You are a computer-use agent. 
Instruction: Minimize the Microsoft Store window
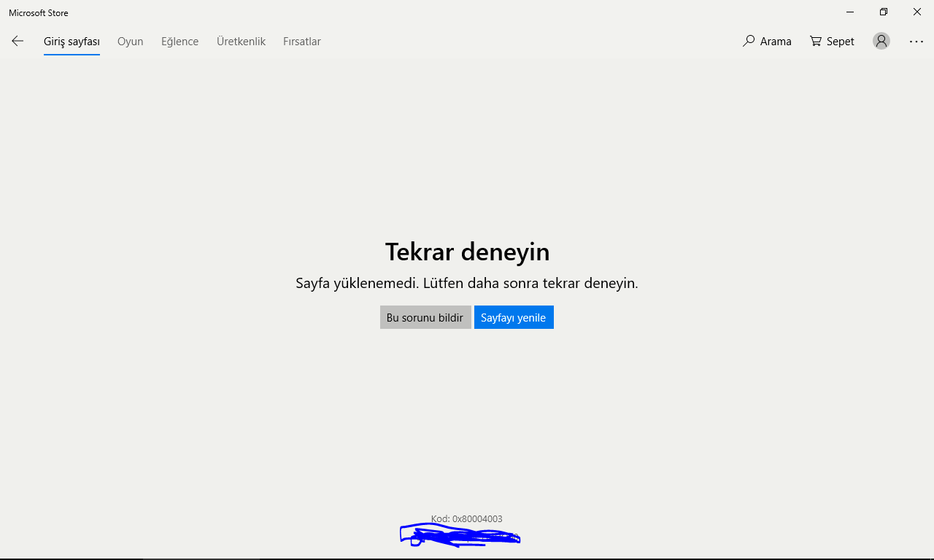pyautogui.click(x=850, y=12)
